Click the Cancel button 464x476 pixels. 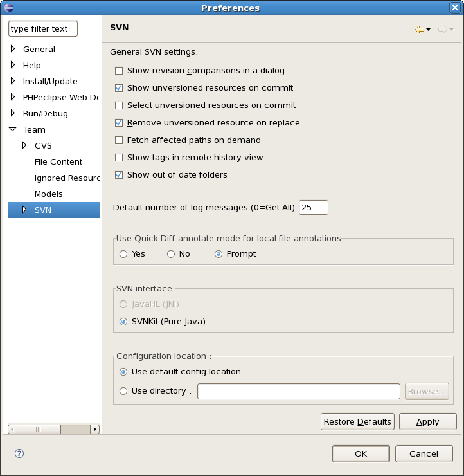(424, 454)
